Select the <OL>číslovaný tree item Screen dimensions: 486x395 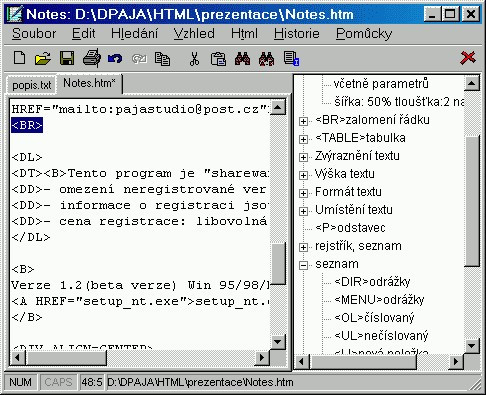[374, 318]
